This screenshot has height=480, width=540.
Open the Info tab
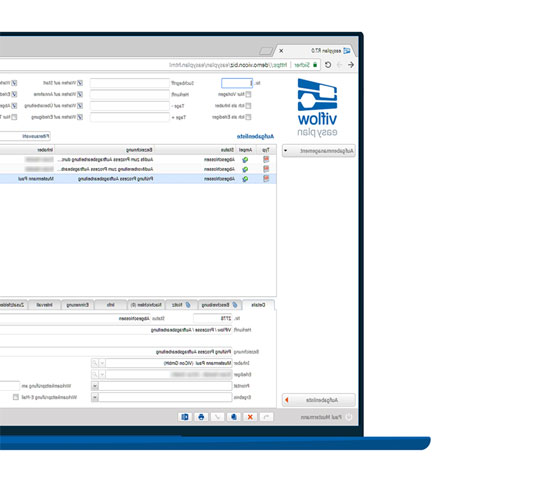[x=111, y=305]
